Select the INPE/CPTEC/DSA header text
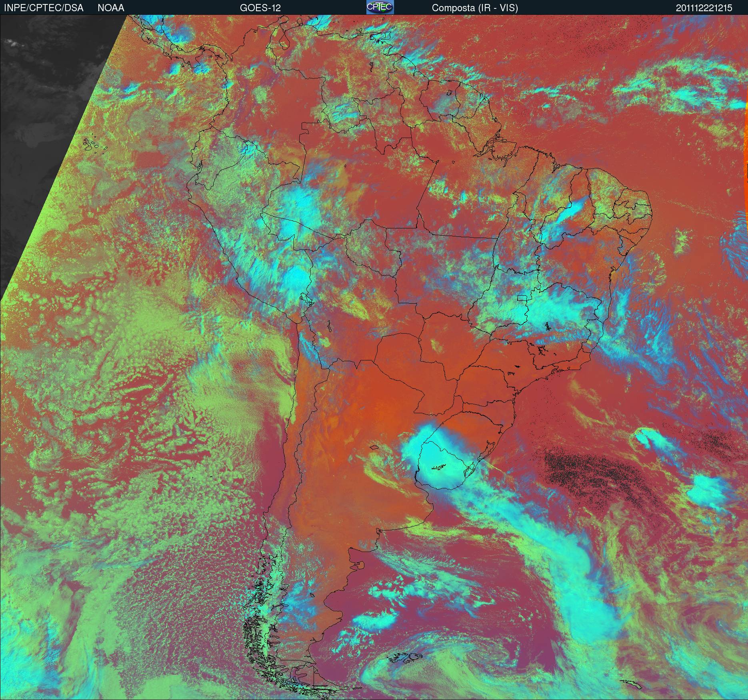748x700 pixels. pyautogui.click(x=44, y=8)
